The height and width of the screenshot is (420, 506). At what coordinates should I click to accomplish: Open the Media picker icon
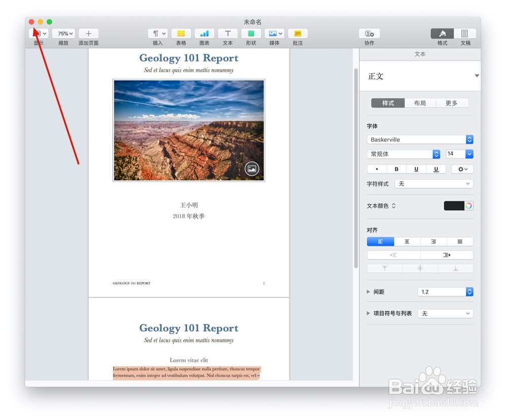point(275,33)
